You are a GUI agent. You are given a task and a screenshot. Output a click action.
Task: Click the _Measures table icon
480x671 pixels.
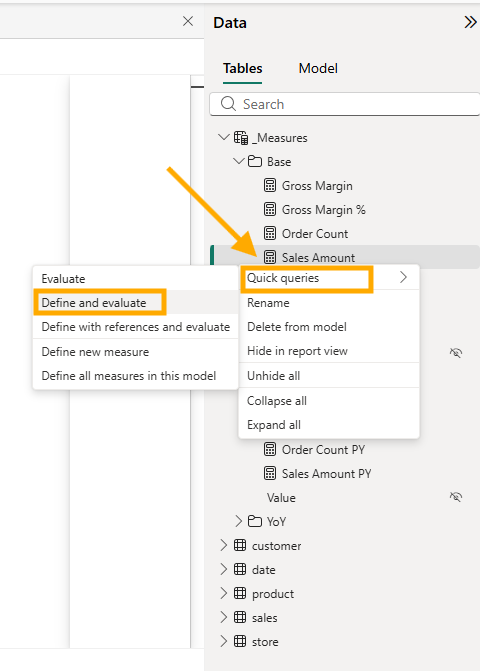[240, 138]
